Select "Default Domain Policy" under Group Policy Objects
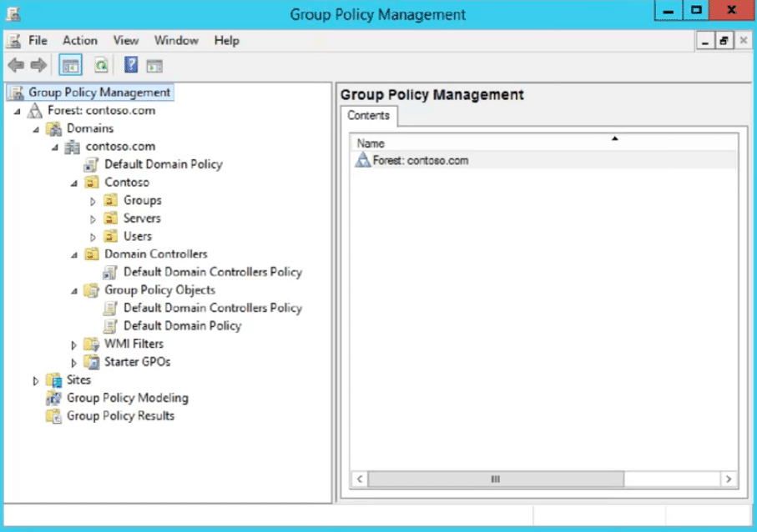757x532 pixels. pos(183,326)
